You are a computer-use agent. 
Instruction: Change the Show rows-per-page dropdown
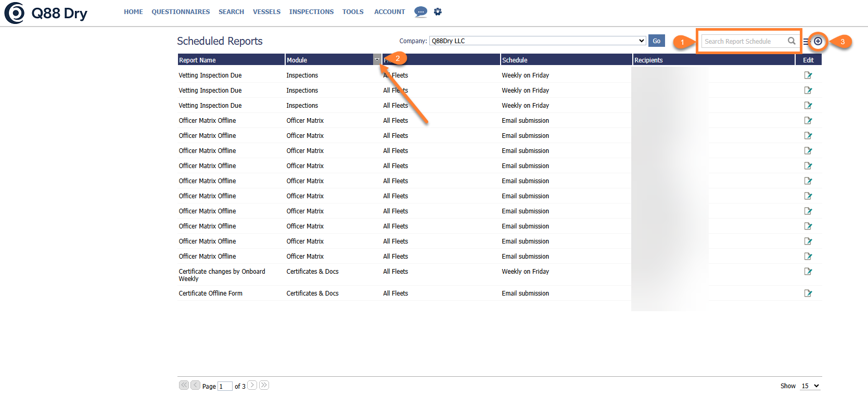coord(810,386)
